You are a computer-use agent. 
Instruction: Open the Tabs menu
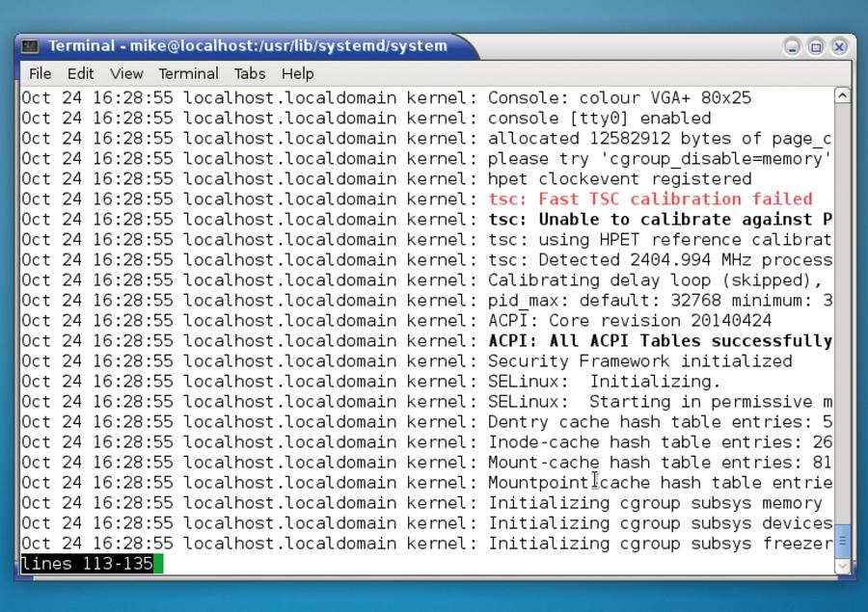pyautogui.click(x=249, y=73)
